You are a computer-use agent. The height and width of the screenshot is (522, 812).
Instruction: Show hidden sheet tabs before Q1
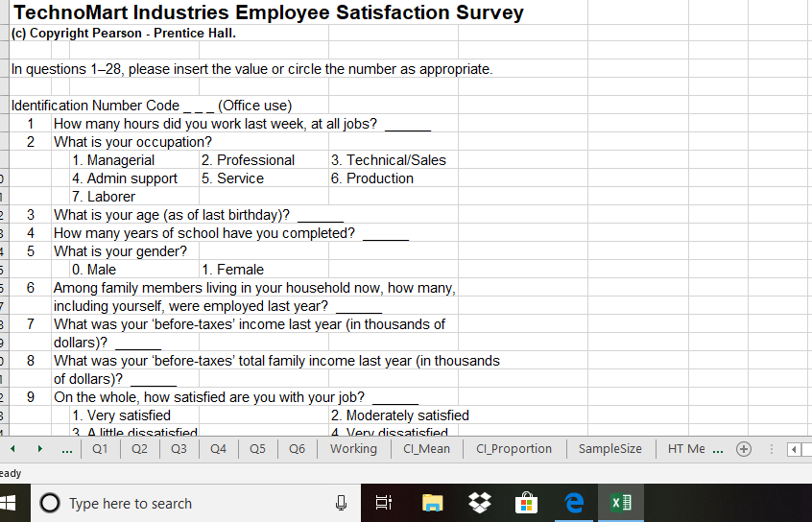tap(65, 449)
